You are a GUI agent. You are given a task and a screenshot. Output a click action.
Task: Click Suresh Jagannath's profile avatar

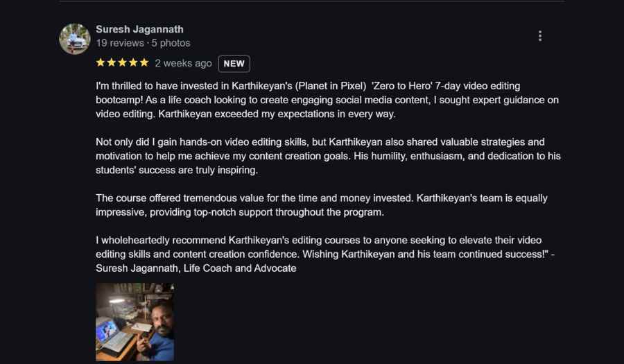pos(75,39)
